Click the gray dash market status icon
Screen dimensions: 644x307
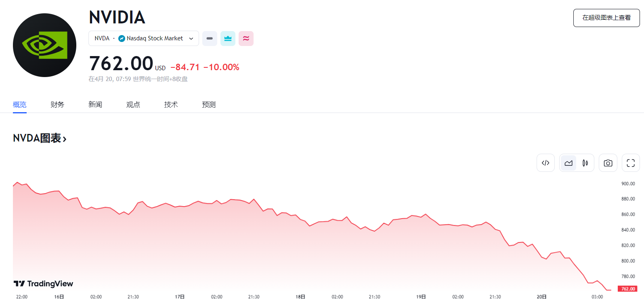coord(210,38)
